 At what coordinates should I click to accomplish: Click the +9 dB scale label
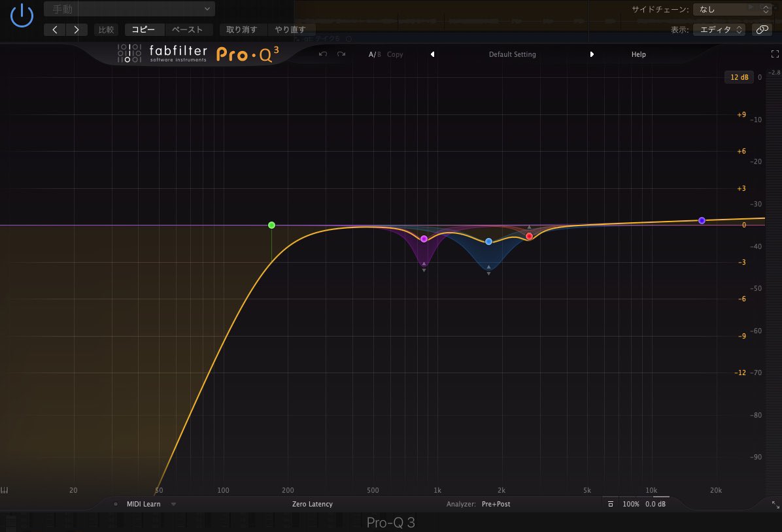741,114
